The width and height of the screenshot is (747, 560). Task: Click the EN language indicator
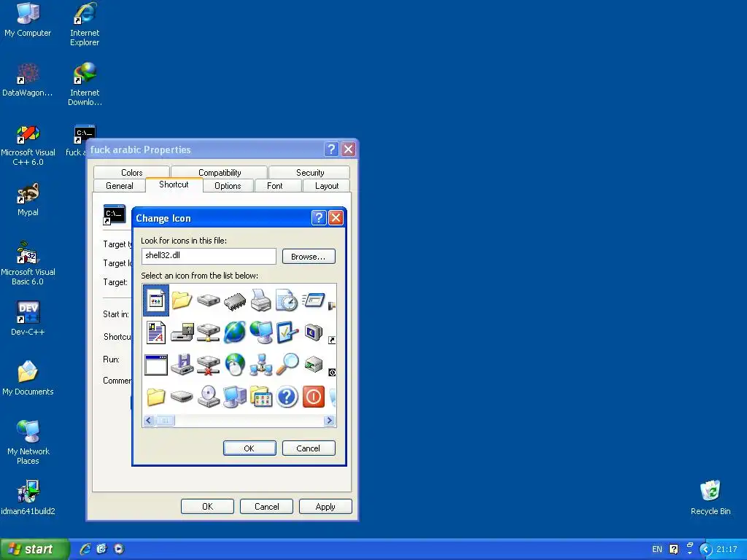point(657,549)
